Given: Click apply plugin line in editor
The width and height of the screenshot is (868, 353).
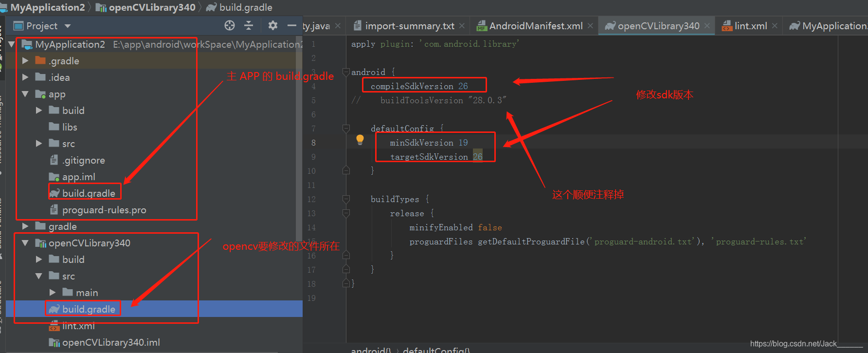Looking at the screenshot, I should click(x=435, y=44).
